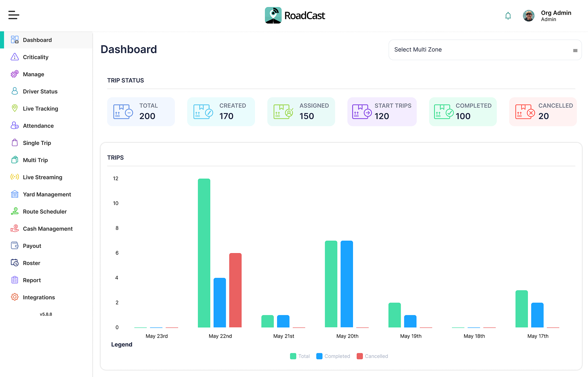The image size is (588, 377).
Task: Click the Cash Management hand icon
Action: click(15, 228)
